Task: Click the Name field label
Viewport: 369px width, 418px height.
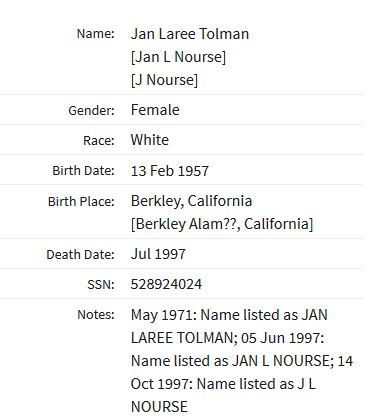Action: [95, 34]
